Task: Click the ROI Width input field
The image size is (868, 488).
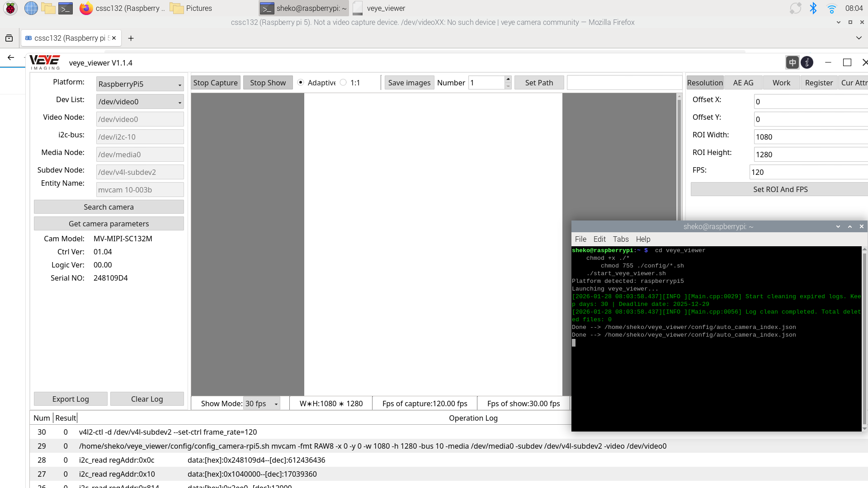Action: coord(809,137)
